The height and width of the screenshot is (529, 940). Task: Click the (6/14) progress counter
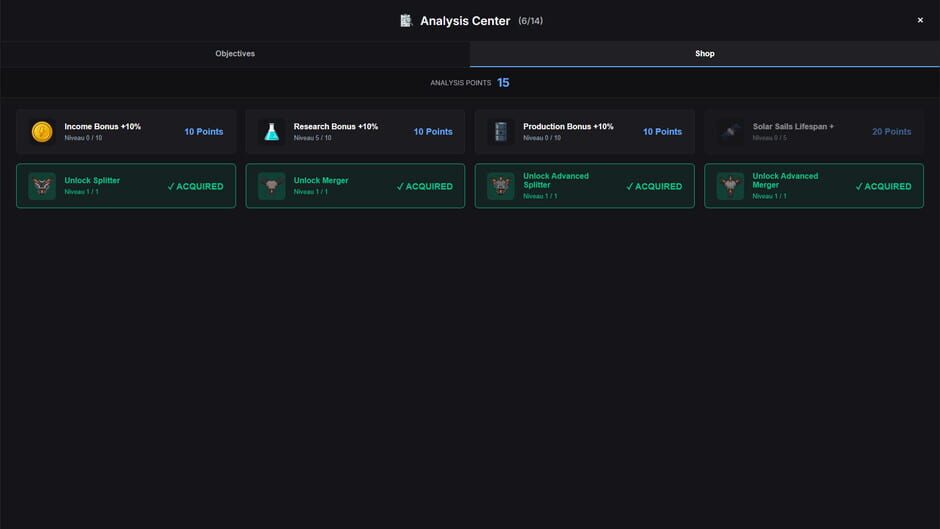[x=531, y=21]
